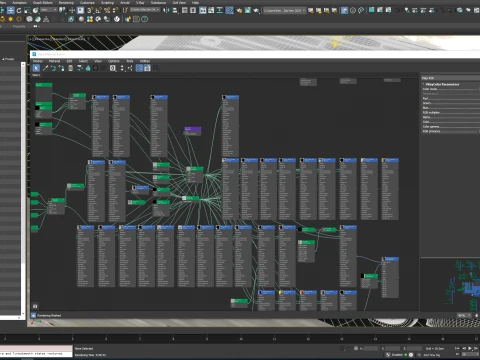Click the Render Production teapot icon
480x360 pixels.
(x=256, y=10)
